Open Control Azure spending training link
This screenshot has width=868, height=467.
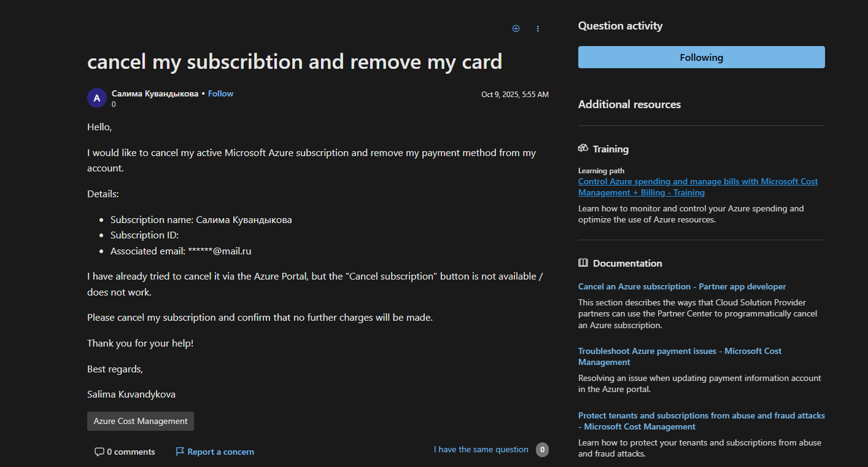coord(698,187)
